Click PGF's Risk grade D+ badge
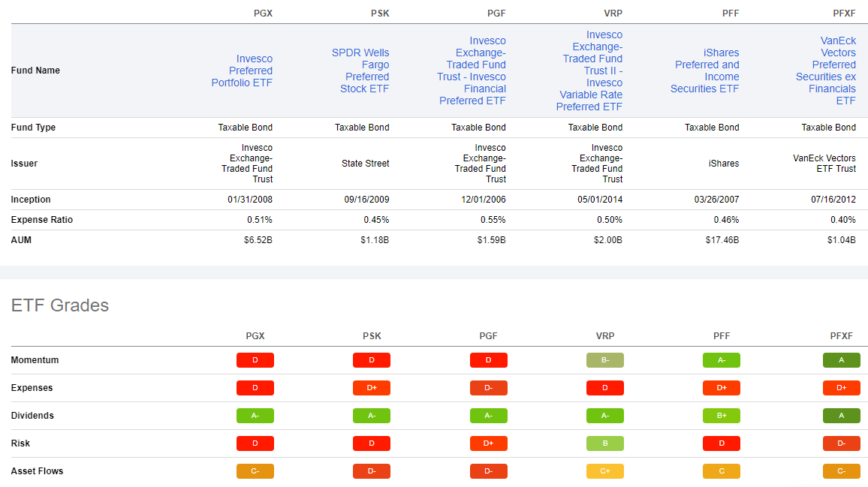Viewport: 868px width, 487px height. pyautogui.click(x=488, y=443)
